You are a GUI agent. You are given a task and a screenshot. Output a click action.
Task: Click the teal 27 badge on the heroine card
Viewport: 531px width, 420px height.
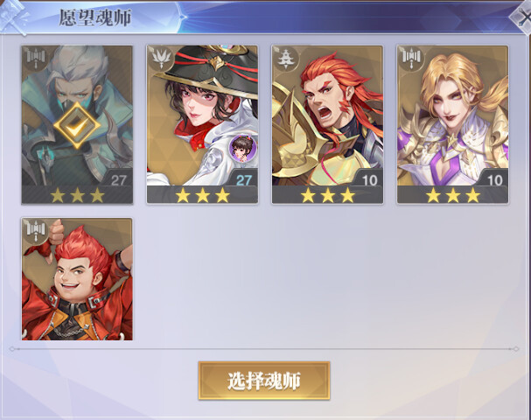(243, 180)
